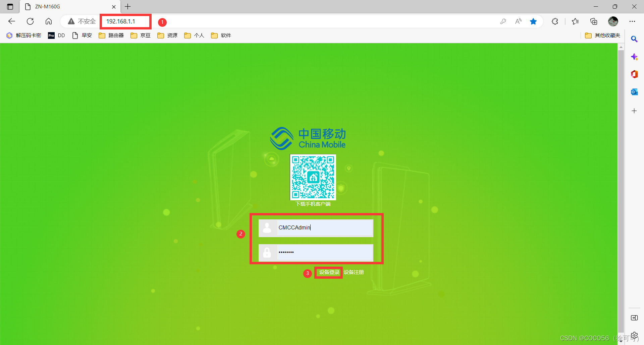Click the China Mobile logo
Viewport: 644px width, 345px height.
(308, 138)
